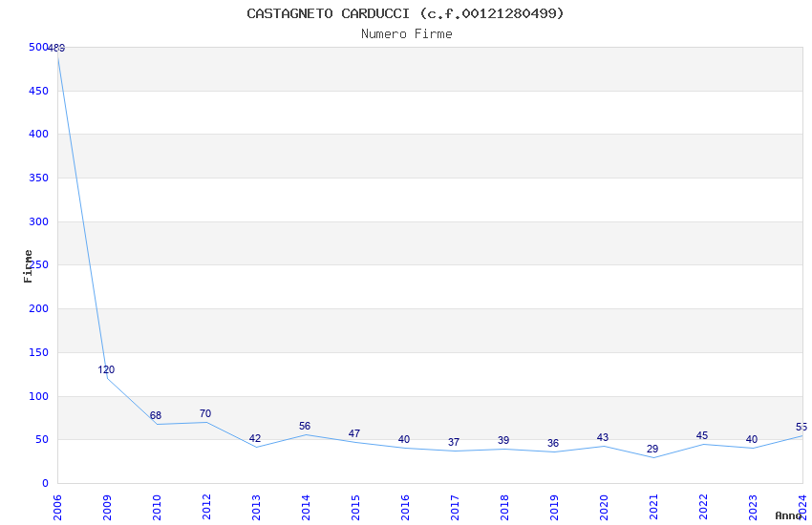The height and width of the screenshot is (525, 812).
Task: Click the y-axis value 150
Action: tap(39, 353)
